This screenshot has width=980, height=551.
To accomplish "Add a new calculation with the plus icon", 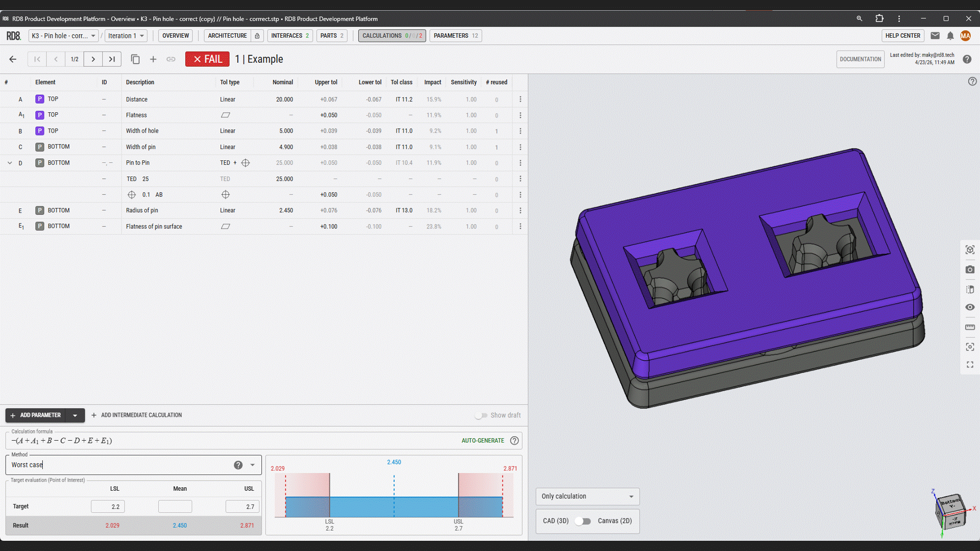I will (x=153, y=59).
